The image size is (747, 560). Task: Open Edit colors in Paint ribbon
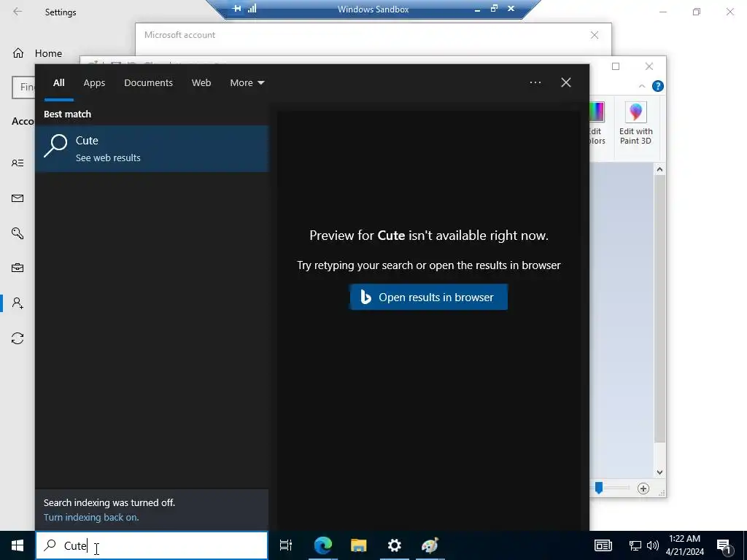click(x=597, y=124)
